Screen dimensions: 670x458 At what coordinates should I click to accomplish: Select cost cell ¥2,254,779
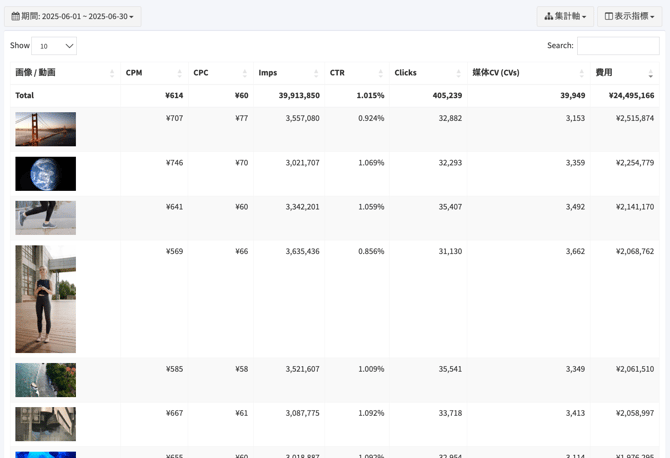pyautogui.click(x=635, y=162)
